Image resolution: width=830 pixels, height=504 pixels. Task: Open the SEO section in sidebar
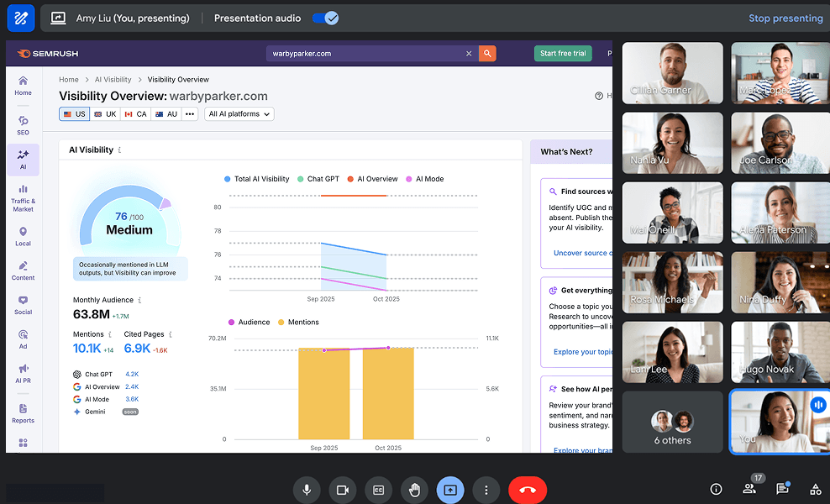pos(23,125)
